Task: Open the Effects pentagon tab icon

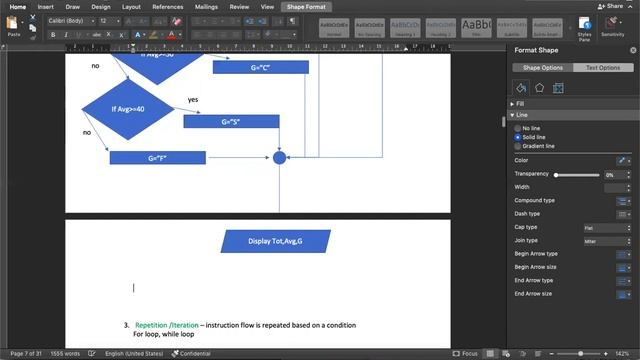Action: tap(540, 88)
